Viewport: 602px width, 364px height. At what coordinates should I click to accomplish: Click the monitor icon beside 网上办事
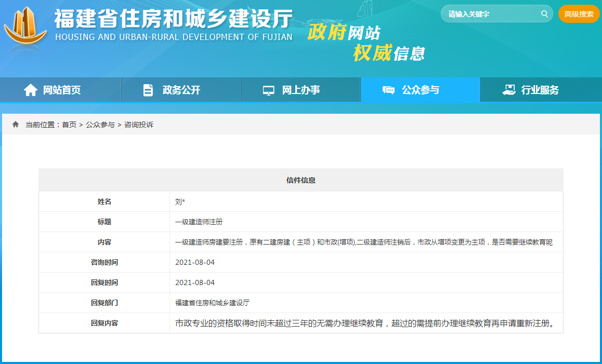(268, 89)
